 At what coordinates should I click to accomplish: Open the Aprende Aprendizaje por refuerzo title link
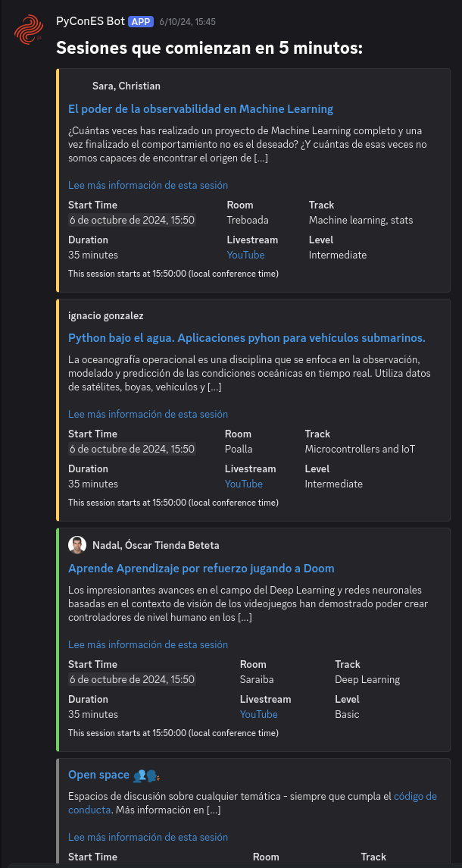click(201, 568)
